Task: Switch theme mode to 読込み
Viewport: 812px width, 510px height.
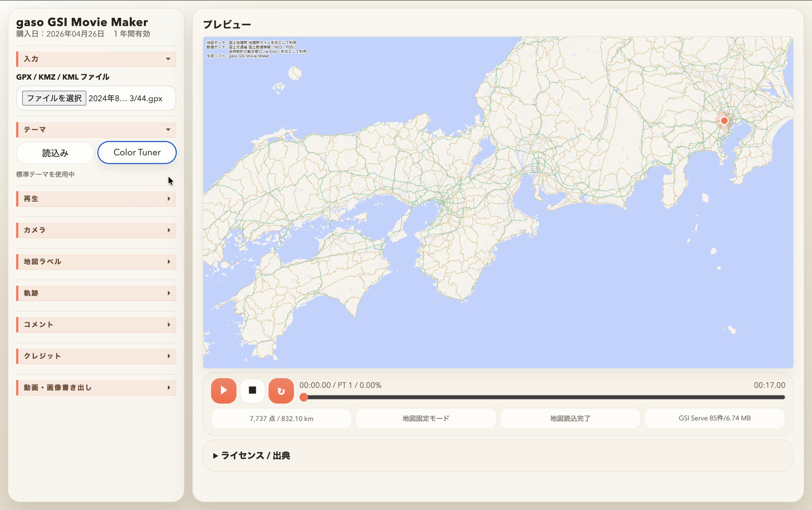Action: 55,153
